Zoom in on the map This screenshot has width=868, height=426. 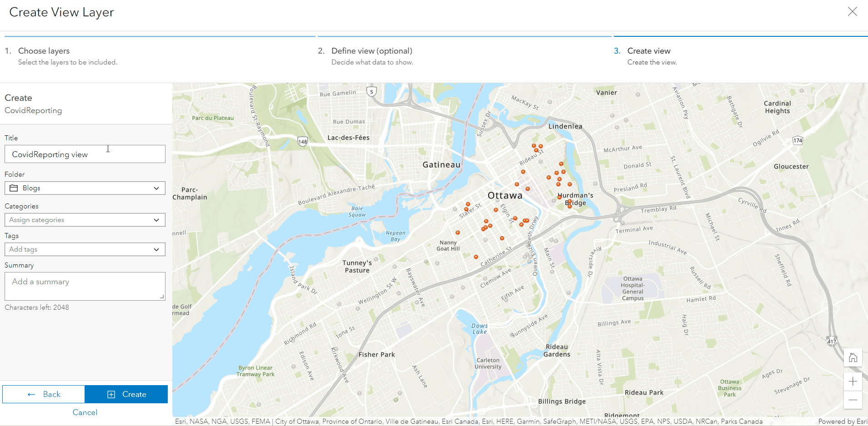click(x=853, y=381)
